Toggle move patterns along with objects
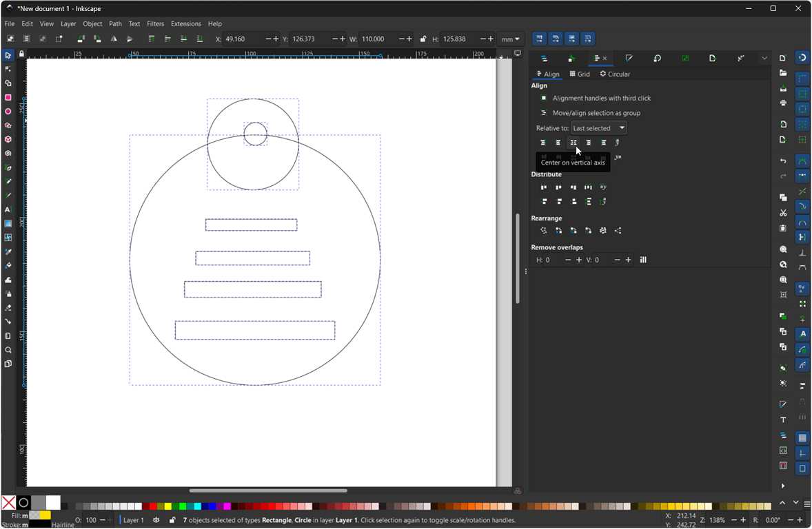The height and width of the screenshot is (529, 812). [588, 39]
